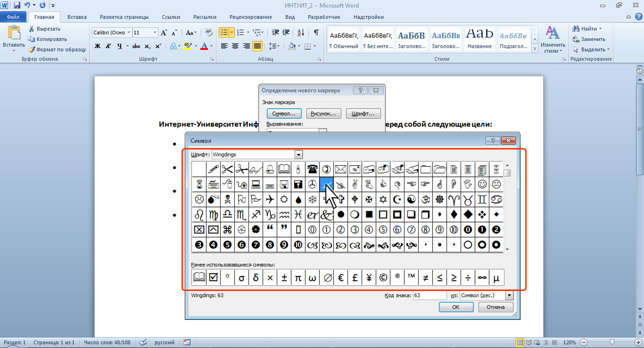Switch to the Разработчик tab

324,17
